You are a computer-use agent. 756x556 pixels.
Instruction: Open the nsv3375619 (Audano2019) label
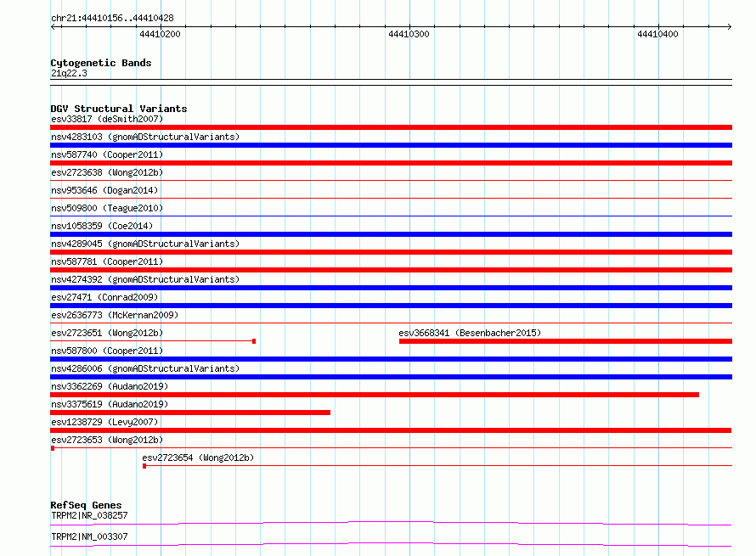coord(110,404)
